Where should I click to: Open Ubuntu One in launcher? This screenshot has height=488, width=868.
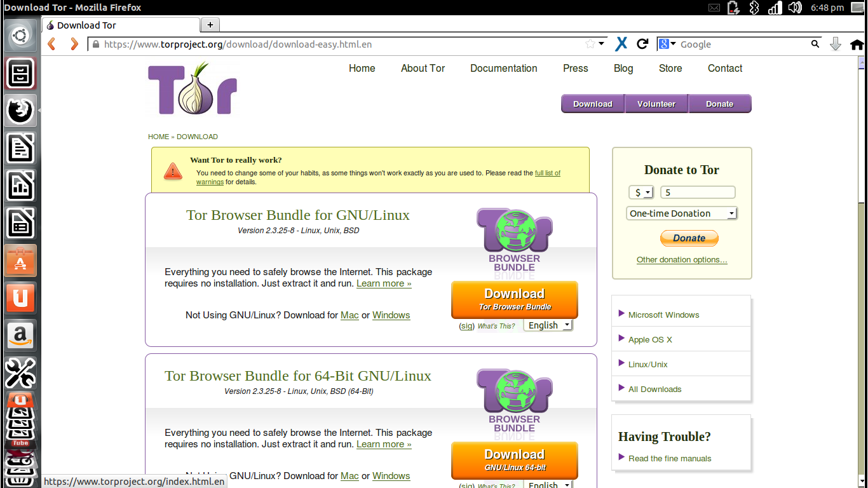20,298
